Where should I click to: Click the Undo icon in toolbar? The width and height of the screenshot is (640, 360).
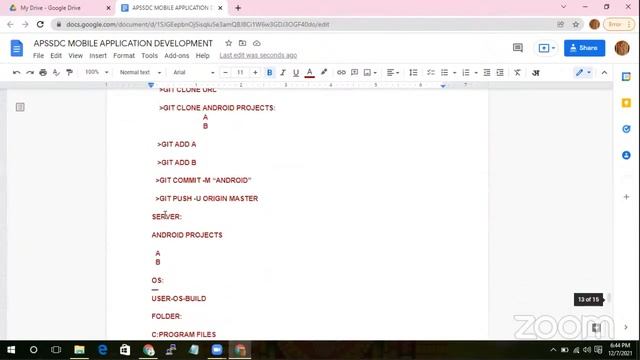[x=16, y=73]
